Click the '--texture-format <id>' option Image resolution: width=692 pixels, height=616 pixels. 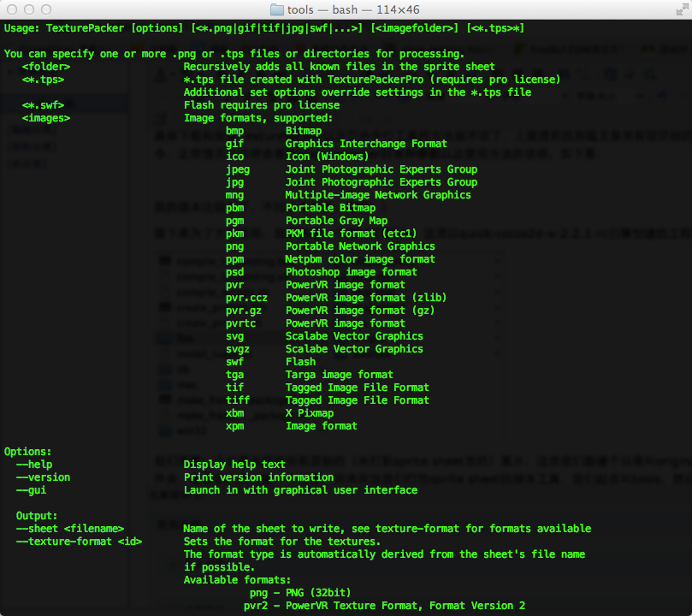tap(79, 542)
